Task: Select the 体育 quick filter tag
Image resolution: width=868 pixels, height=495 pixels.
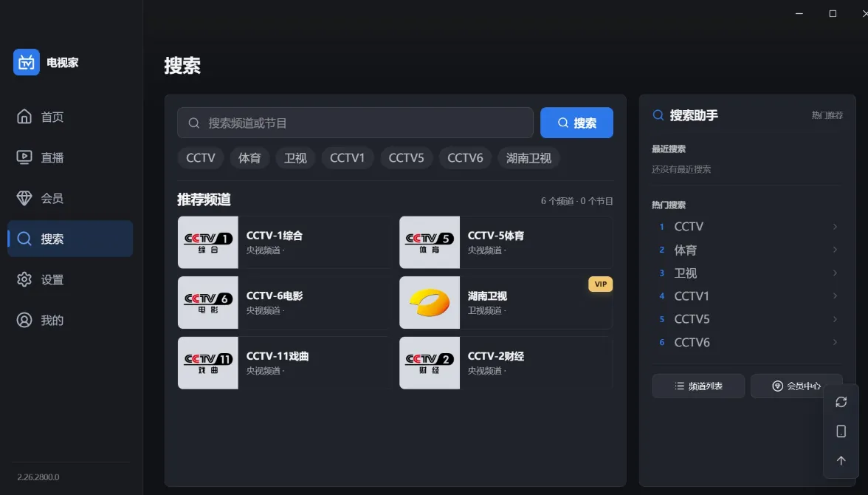Action: click(x=249, y=158)
